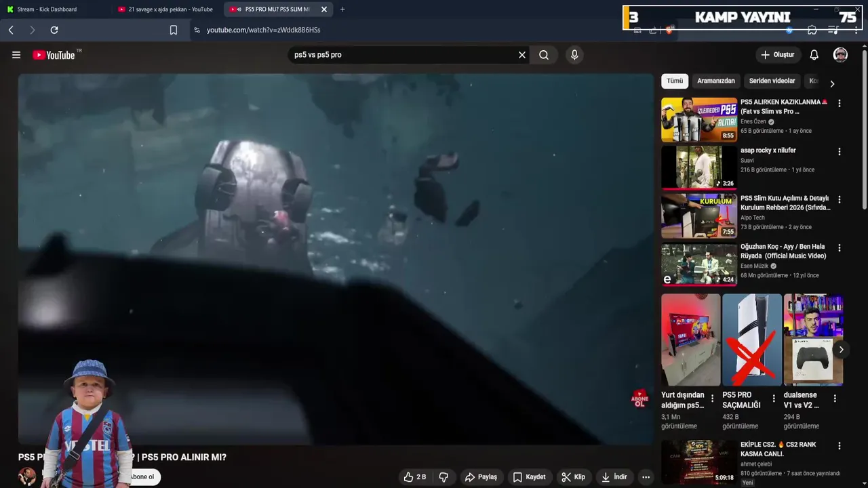Open PS5 Slim Kutu Açılımı thumbnail
868x488 pixels.
pos(699,216)
